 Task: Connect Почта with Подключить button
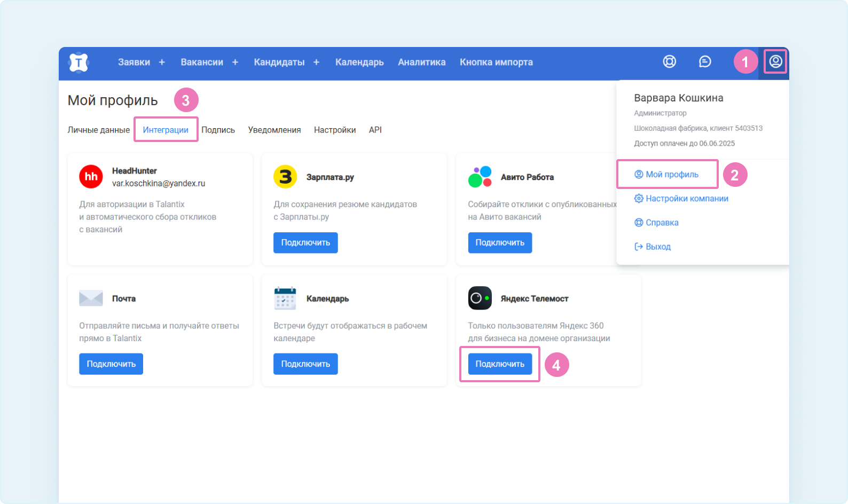[x=111, y=364]
